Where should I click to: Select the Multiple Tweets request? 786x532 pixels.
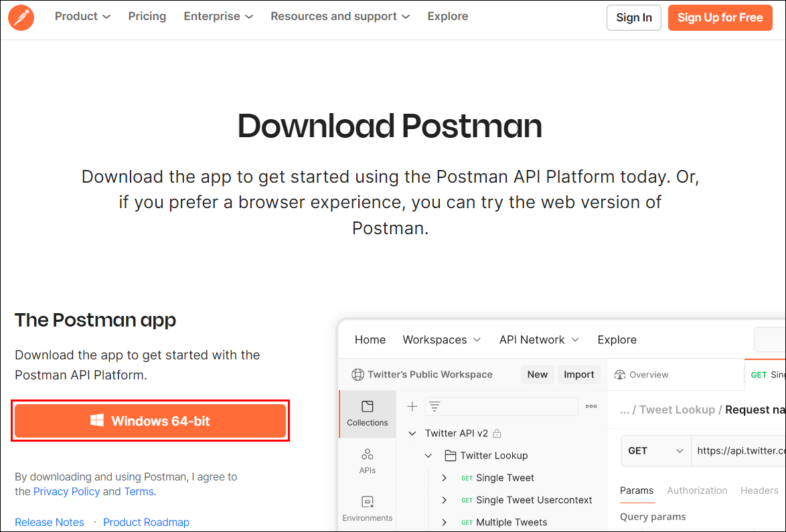(x=504, y=522)
